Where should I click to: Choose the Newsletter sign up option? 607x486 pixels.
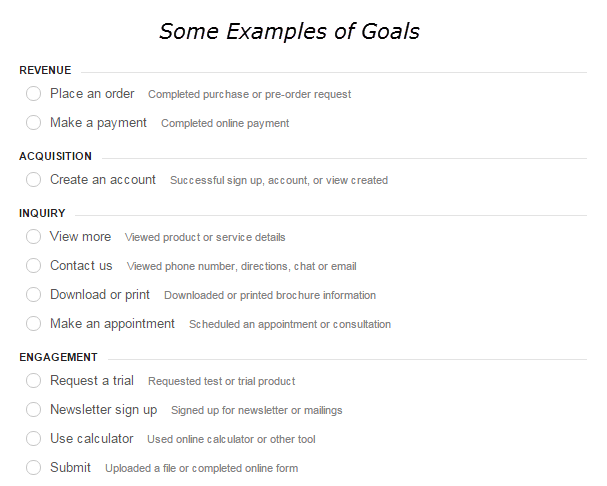click(33, 410)
